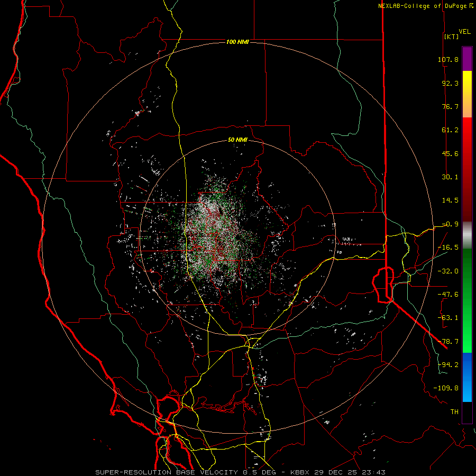Click the 61.2 value on velocity scale
476x476 pixels.
point(450,130)
